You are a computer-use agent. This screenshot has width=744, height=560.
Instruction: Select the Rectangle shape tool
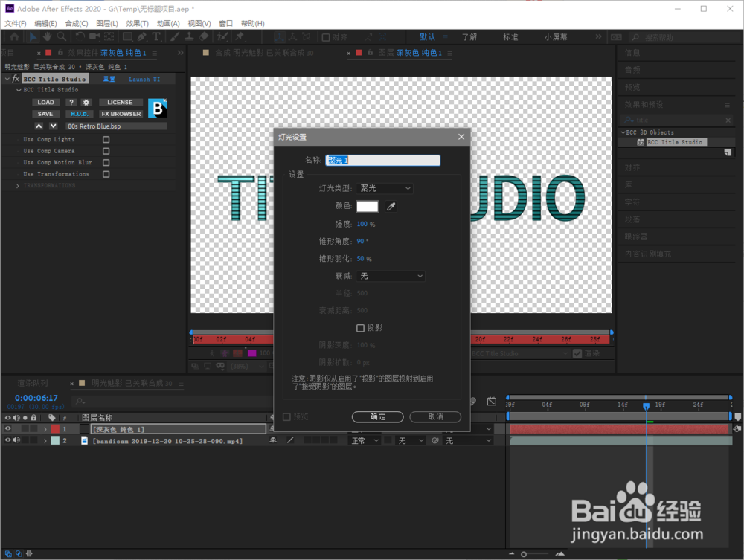pyautogui.click(x=127, y=36)
